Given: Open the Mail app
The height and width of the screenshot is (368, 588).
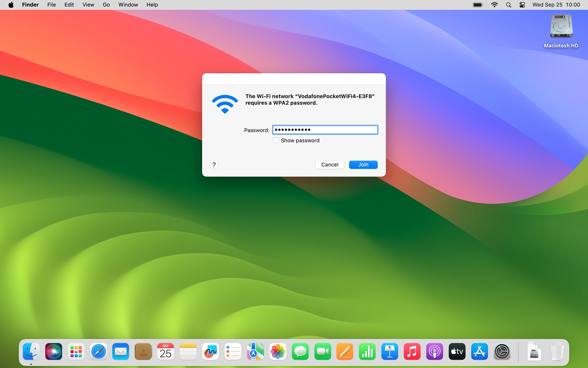Looking at the screenshot, I should click(x=121, y=352).
